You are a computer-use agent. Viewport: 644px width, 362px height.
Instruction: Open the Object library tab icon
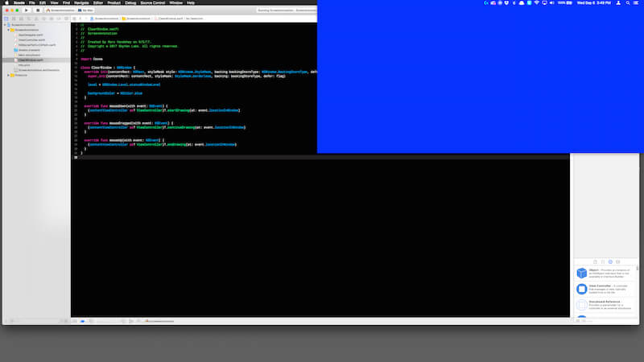click(610, 262)
